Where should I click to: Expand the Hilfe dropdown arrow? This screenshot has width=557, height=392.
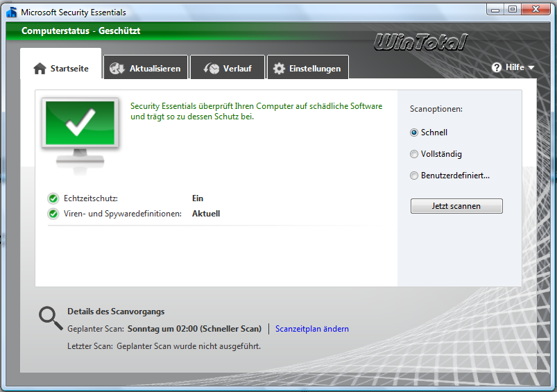(531, 67)
